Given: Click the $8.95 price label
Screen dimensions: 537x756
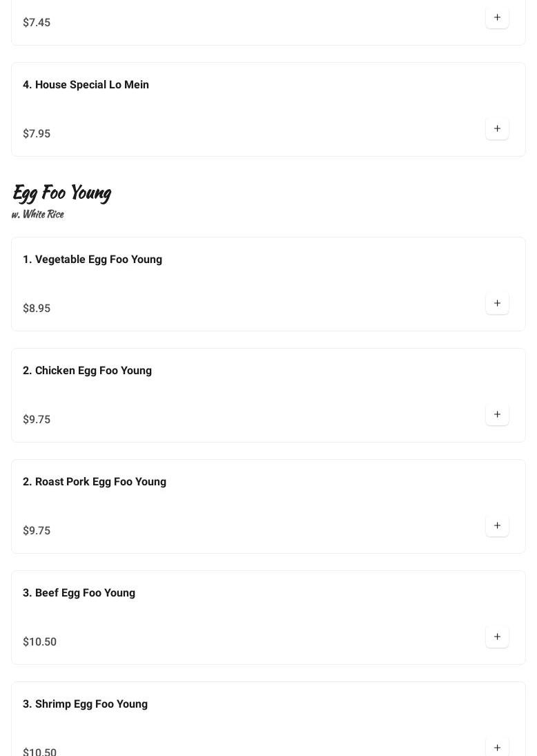Looking at the screenshot, I should [x=37, y=308].
